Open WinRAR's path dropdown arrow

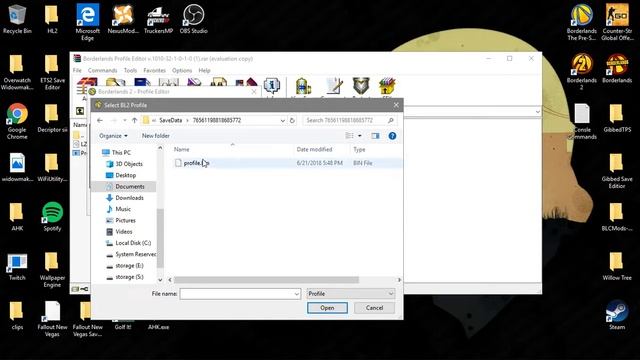[538, 111]
